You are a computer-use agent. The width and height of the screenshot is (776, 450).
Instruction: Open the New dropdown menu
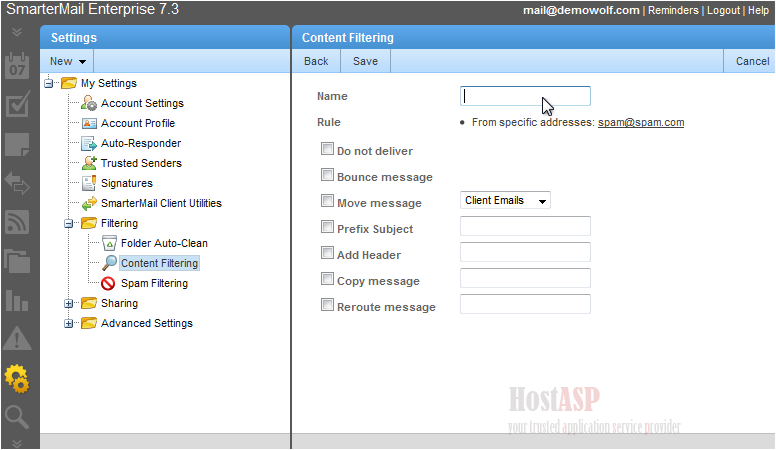coord(67,61)
